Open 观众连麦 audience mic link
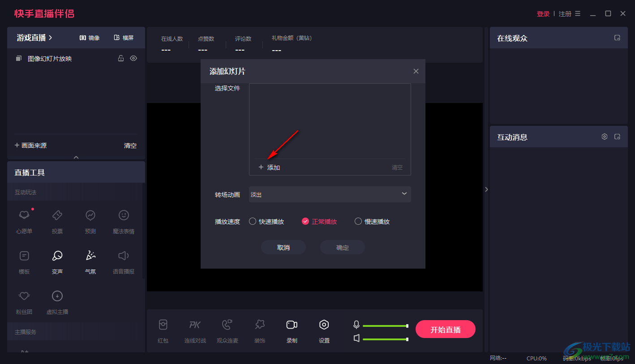 227,331
